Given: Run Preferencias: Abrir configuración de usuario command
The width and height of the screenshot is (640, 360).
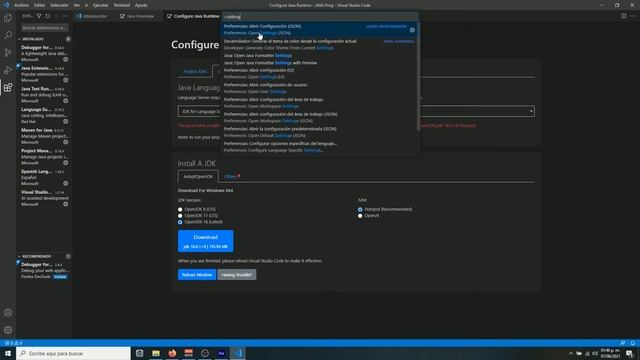Looking at the screenshot, I should (x=320, y=88).
